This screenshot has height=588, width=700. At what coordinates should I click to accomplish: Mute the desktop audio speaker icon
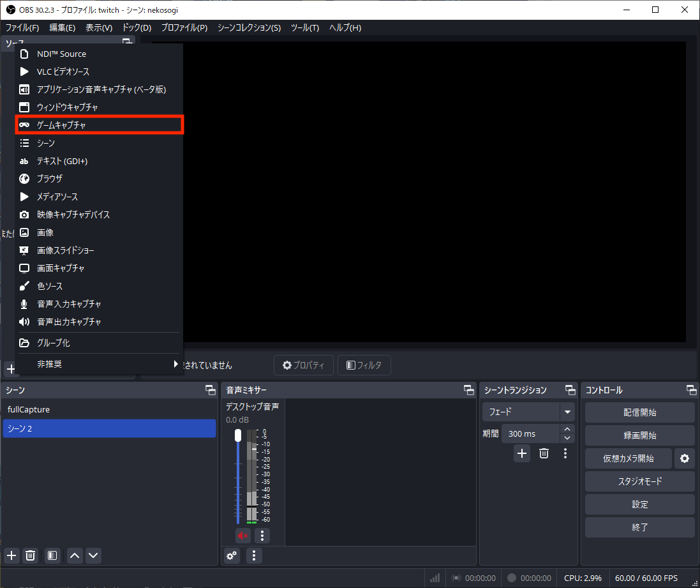(242, 535)
